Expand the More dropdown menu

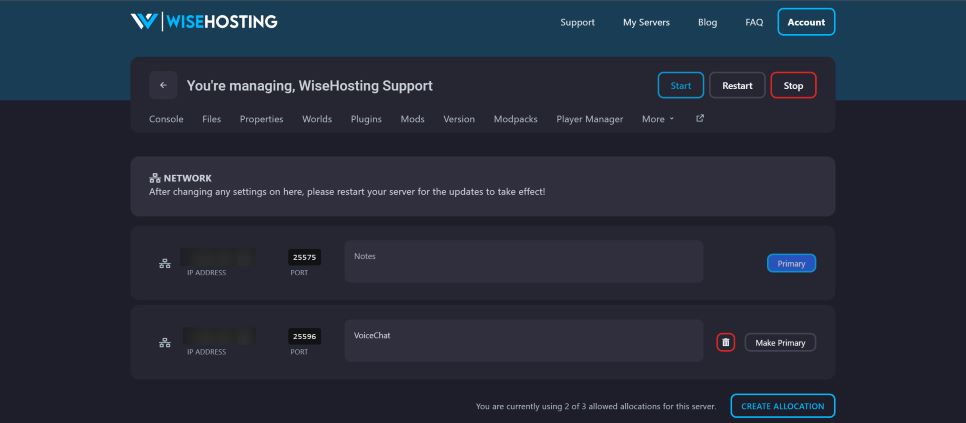(x=658, y=119)
